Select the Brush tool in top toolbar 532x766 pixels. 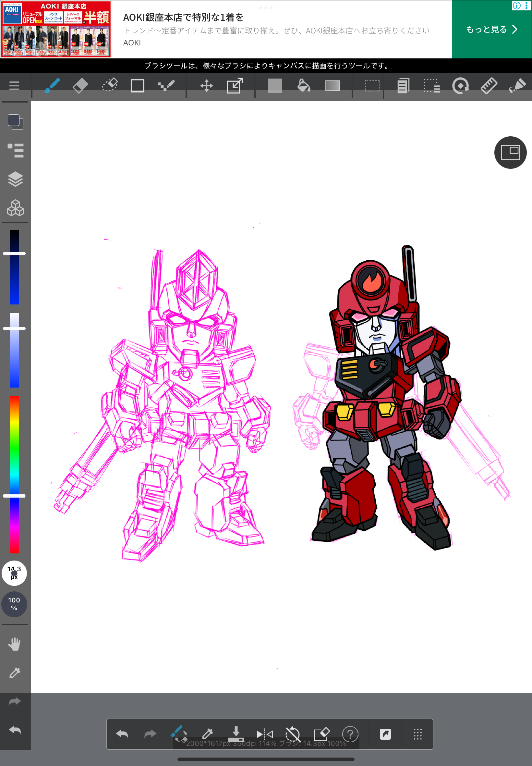[x=52, y=86]
